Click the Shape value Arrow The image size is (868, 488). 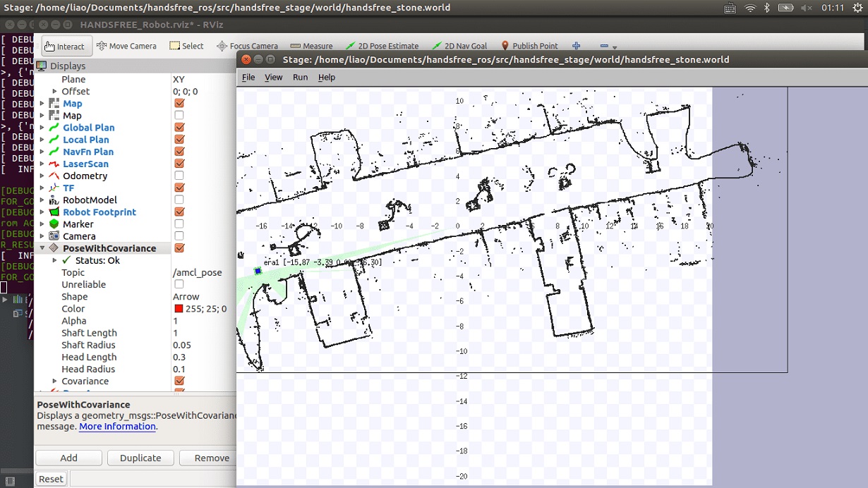tap(186, 297)
